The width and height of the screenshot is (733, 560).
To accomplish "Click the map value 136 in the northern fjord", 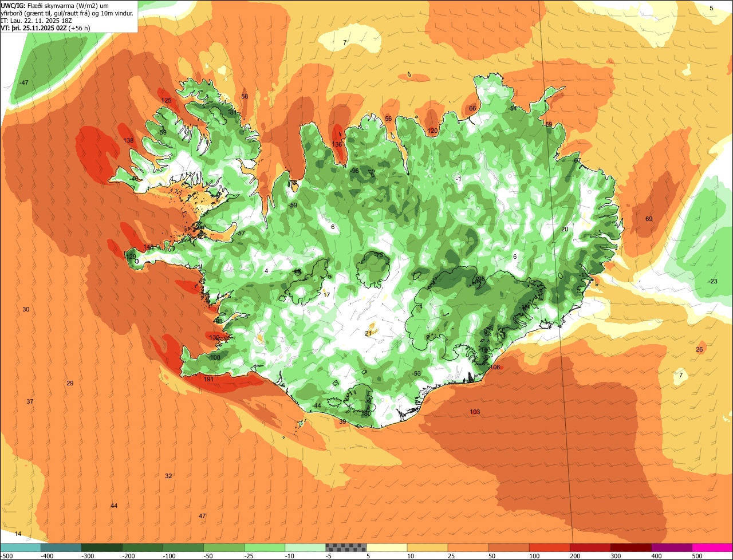I will [337, 144].
